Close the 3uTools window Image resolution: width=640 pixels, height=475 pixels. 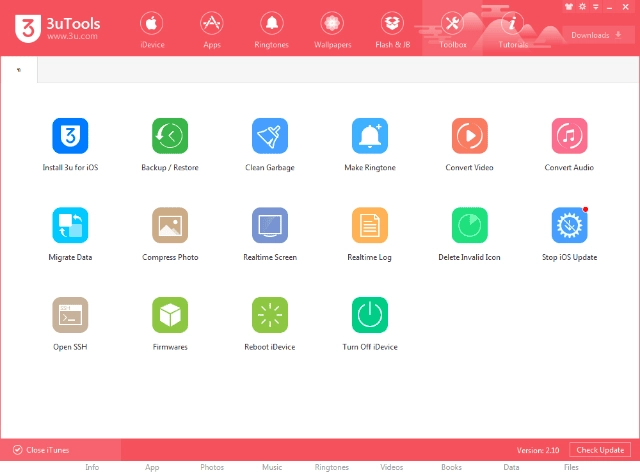pos(625,7)
